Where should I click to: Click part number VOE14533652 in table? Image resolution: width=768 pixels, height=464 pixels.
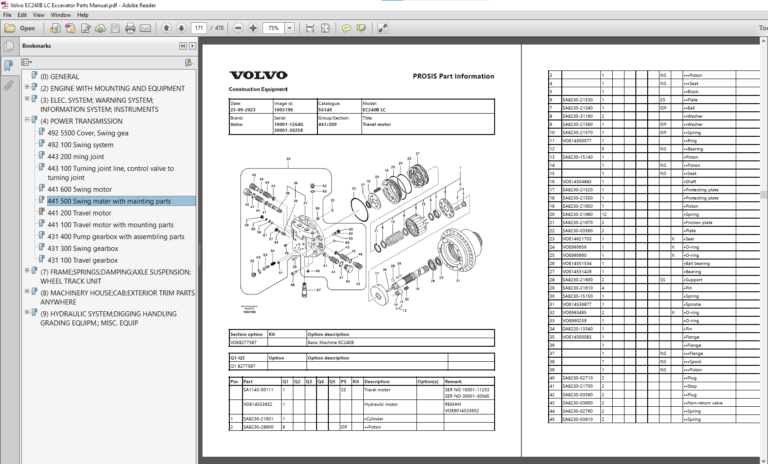pos(258,404)
